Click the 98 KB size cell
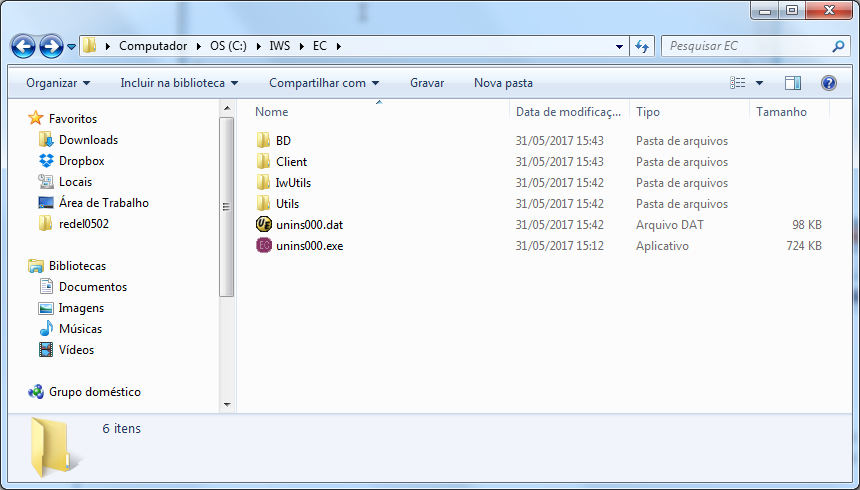 pyautogui.click(x=807, y=225)
